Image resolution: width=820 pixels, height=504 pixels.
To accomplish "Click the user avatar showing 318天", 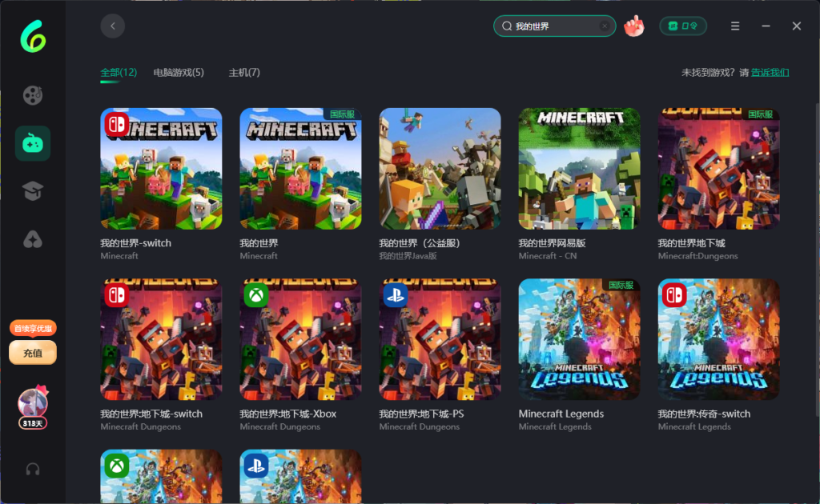I will click(33, 407).
